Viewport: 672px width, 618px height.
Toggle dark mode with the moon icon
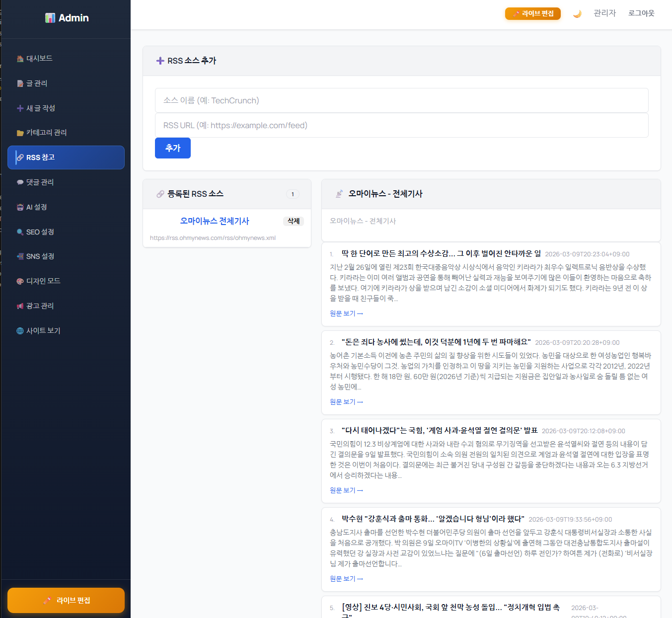577,14
